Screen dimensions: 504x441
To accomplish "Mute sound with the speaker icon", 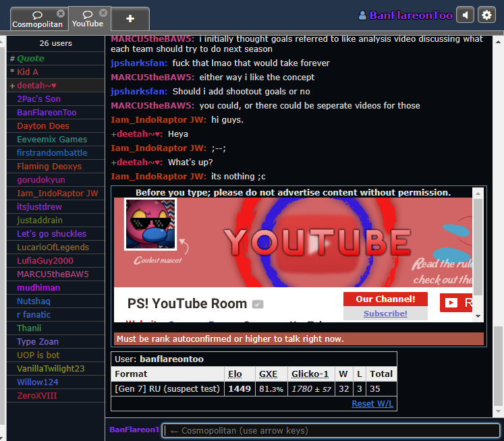I will click(465, 15).
